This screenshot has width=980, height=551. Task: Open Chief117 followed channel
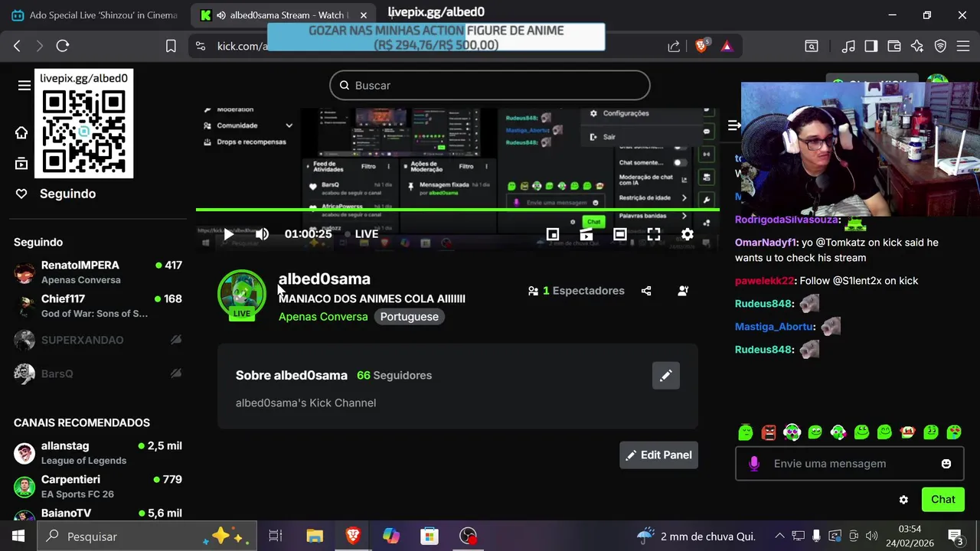pyautogui.click(x=98, y=305)
